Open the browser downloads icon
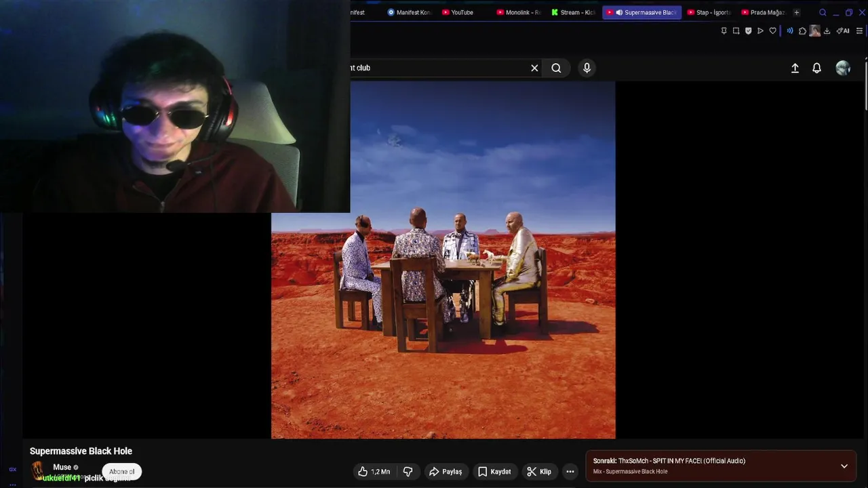This screenshot has width=868, height=488. 827,30
